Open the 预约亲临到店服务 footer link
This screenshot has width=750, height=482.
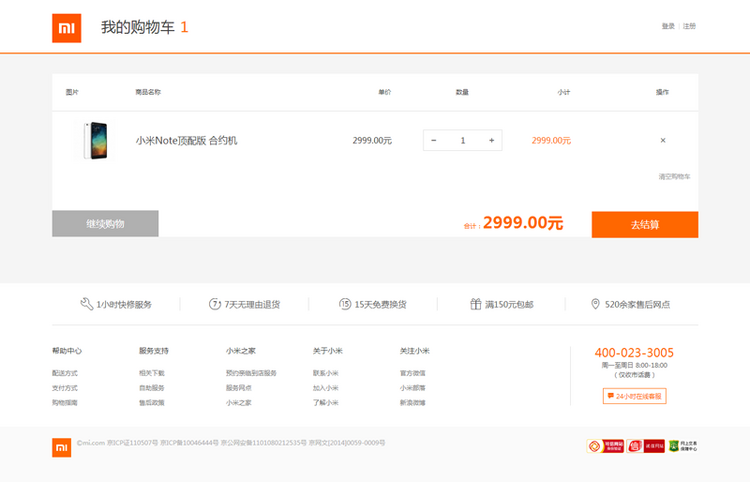click(x=251, y=373)
